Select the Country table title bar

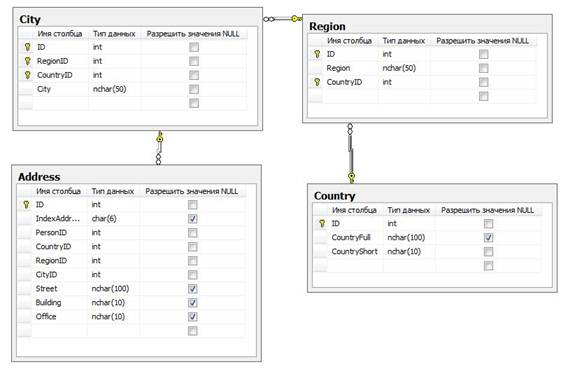coord(432,194)
